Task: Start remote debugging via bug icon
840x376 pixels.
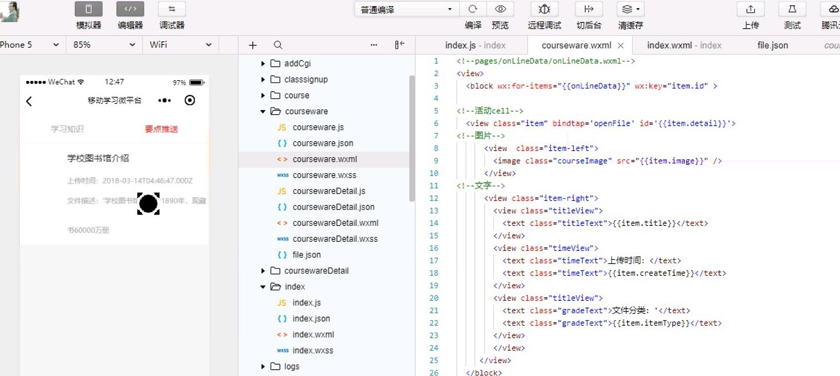Action: (544, 9)
